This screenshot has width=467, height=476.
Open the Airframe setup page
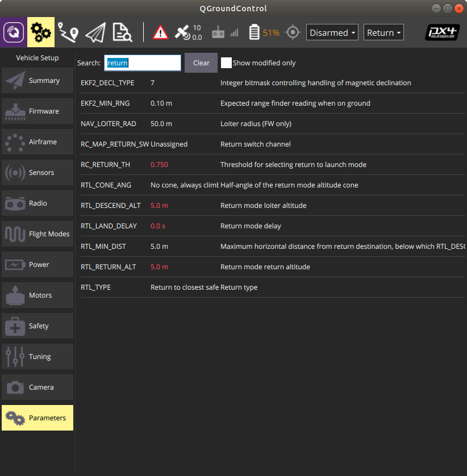click(x=37, y=142)
